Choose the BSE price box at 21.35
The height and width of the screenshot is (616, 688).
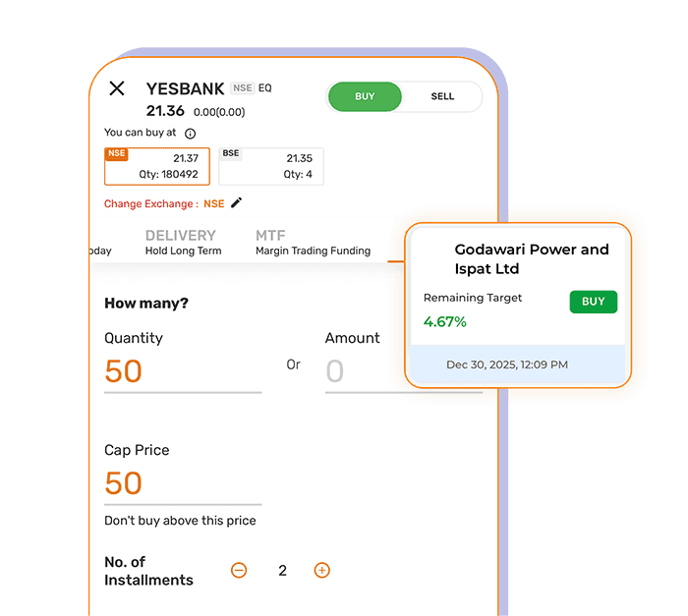pyautogui.click(x=270, y=166)
